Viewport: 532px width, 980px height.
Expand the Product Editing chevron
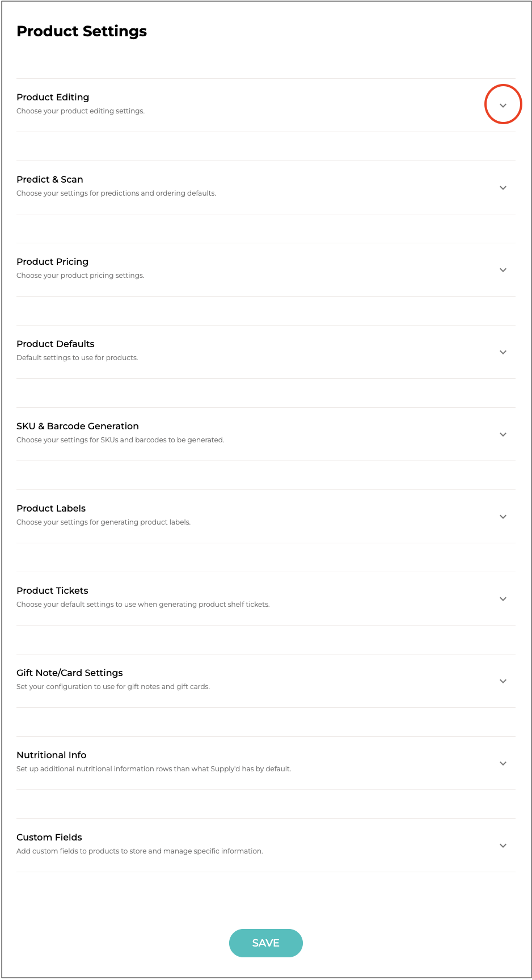[x=503, y=105]
